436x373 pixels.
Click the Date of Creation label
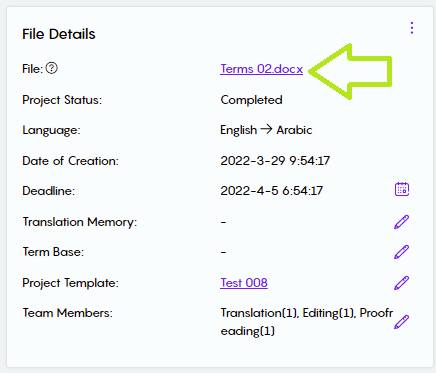click(x=70, y=161)
